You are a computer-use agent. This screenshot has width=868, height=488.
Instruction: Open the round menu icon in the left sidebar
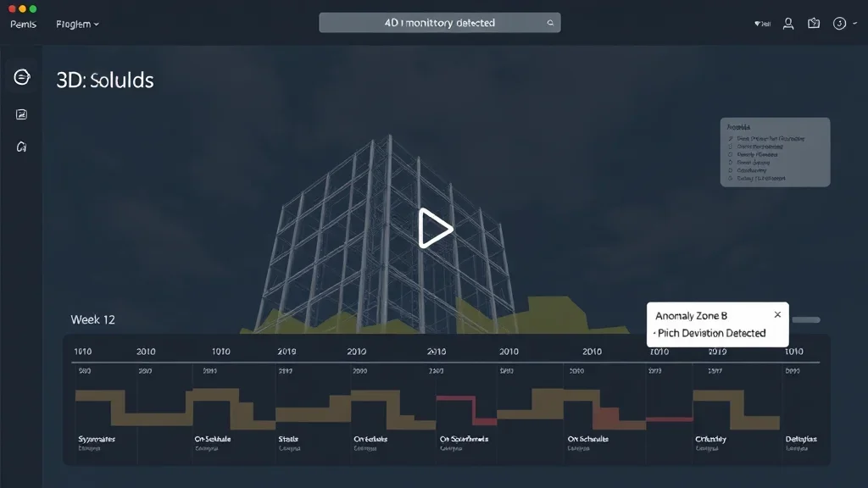21,77
